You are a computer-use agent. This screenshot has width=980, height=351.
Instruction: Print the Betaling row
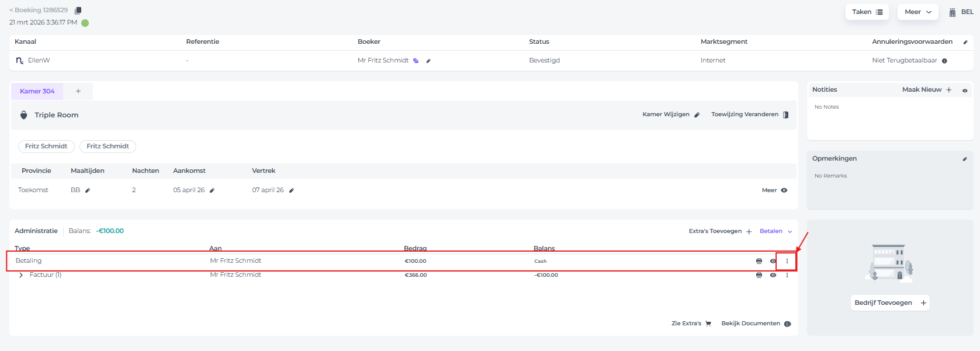coord(759,261)
